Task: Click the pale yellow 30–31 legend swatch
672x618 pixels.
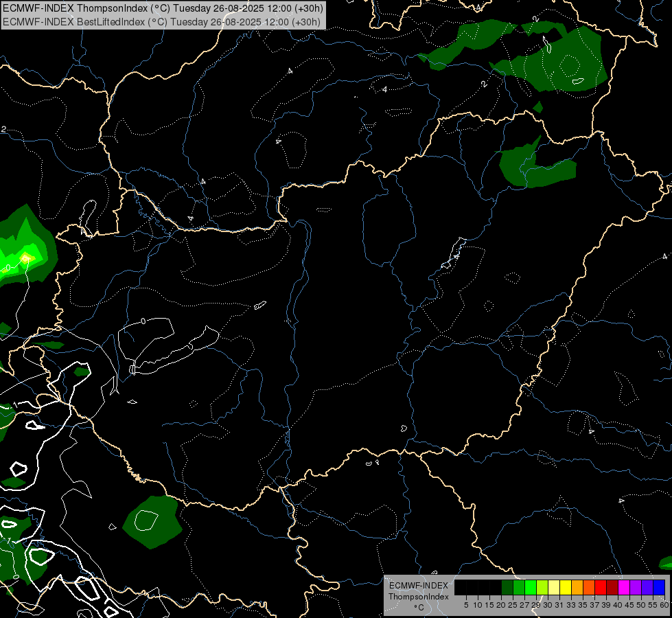Action: pos(554,587)
